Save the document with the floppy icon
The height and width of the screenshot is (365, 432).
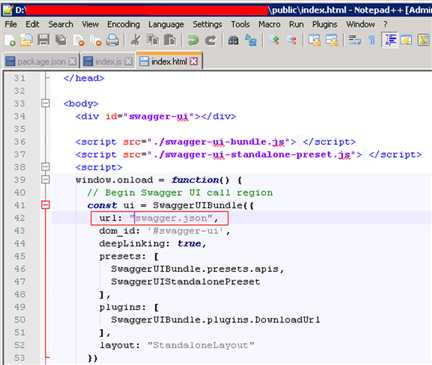(43, 41)
